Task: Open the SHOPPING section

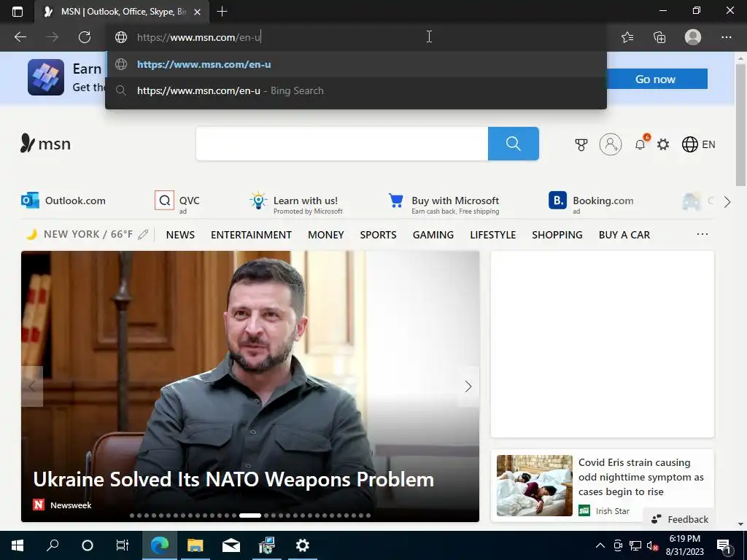Action: (557, 235)
